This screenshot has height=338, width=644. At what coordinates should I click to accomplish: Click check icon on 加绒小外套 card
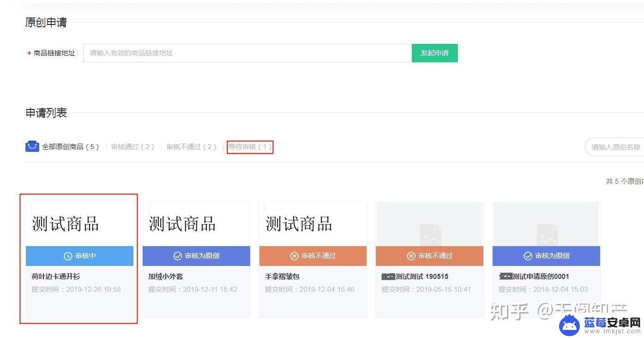coord(178,256)
